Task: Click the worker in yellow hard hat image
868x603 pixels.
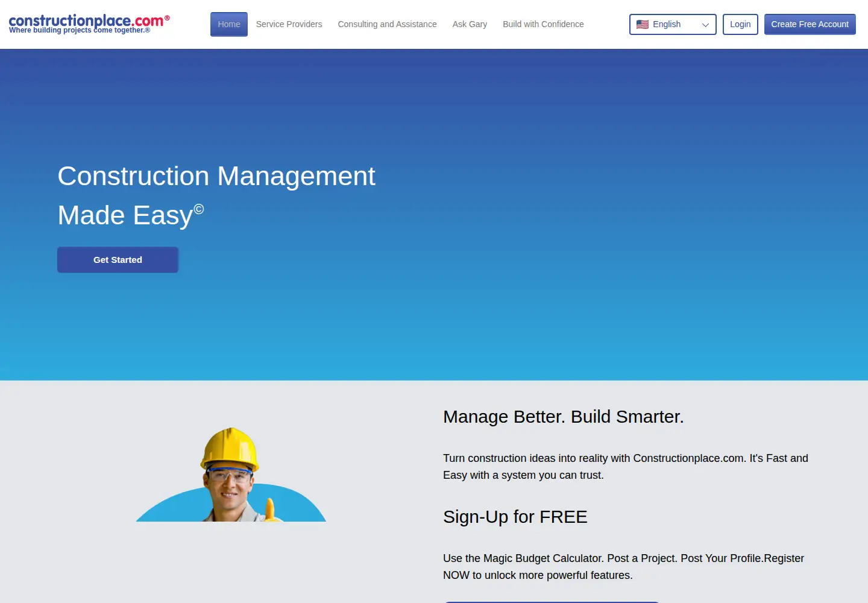Action: (x=231, y=475)
